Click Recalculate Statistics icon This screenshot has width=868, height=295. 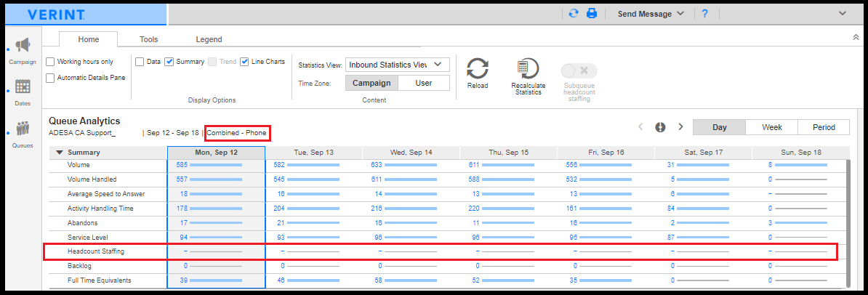[x=528, y=70]
